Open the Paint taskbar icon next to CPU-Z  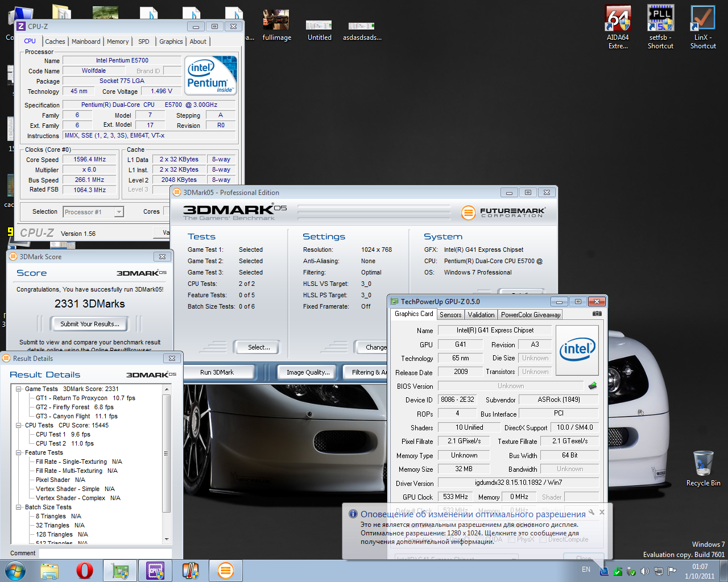point(190,571)
